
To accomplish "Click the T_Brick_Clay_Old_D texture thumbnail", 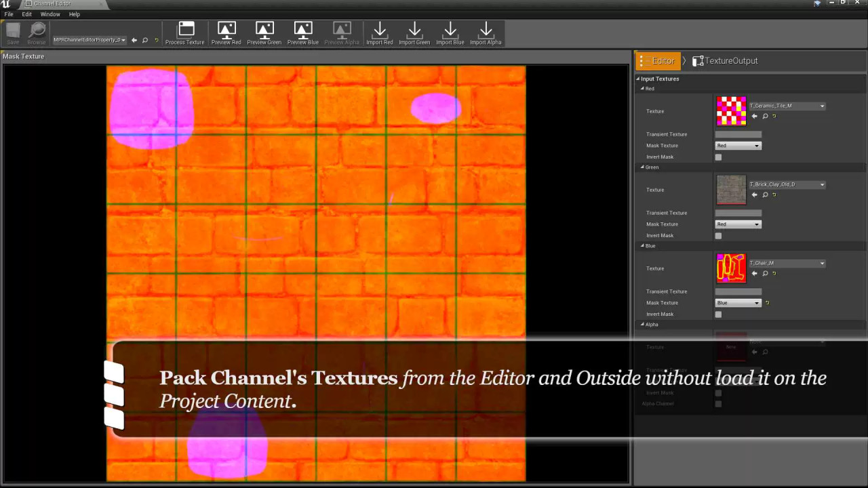I will (x=731, y=190).
